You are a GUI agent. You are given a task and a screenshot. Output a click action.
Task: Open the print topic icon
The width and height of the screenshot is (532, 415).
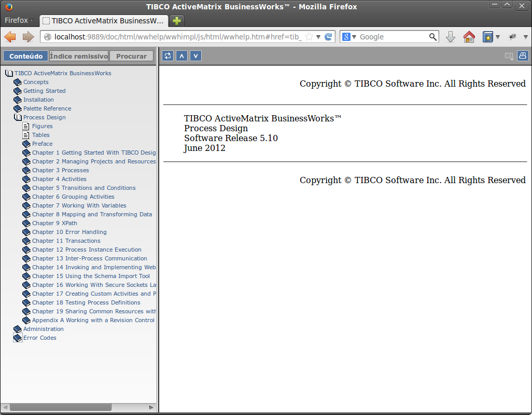coord(523,56)
